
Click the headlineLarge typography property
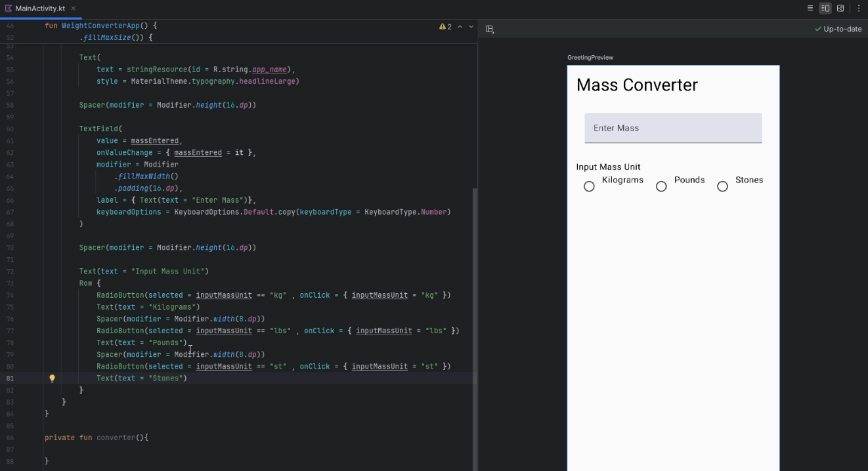coord(267,81)
